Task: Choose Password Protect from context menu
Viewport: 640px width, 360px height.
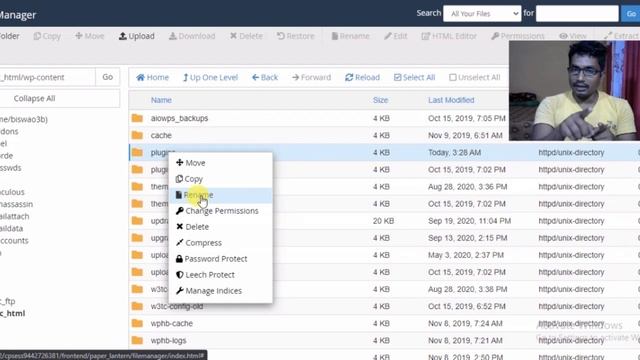Action: tap(220, 259)
